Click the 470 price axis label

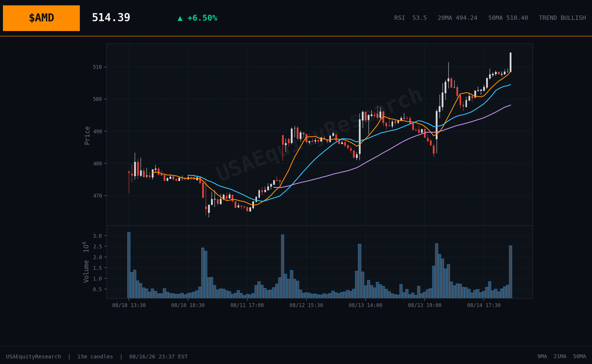[98, 196]
